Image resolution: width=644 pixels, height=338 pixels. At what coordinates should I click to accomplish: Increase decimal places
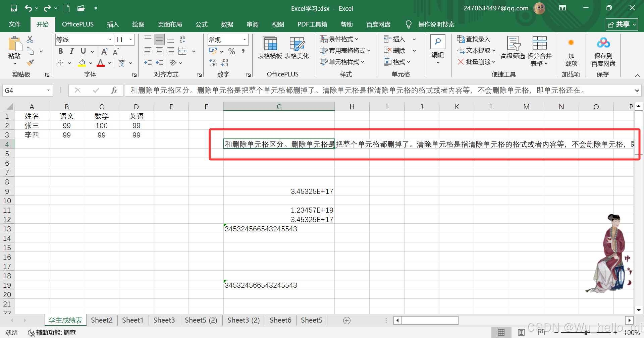(x=213, y=63)
